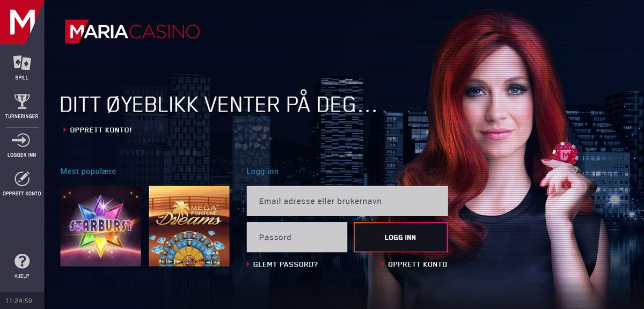This screenshot has width=644, height=309.
Task: Click the LOGG INN button
Action: (400, 237)
